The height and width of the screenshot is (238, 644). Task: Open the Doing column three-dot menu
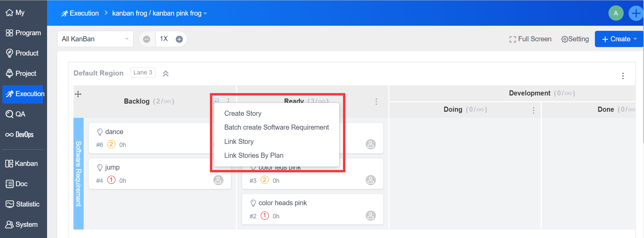[x=533, y=110]
